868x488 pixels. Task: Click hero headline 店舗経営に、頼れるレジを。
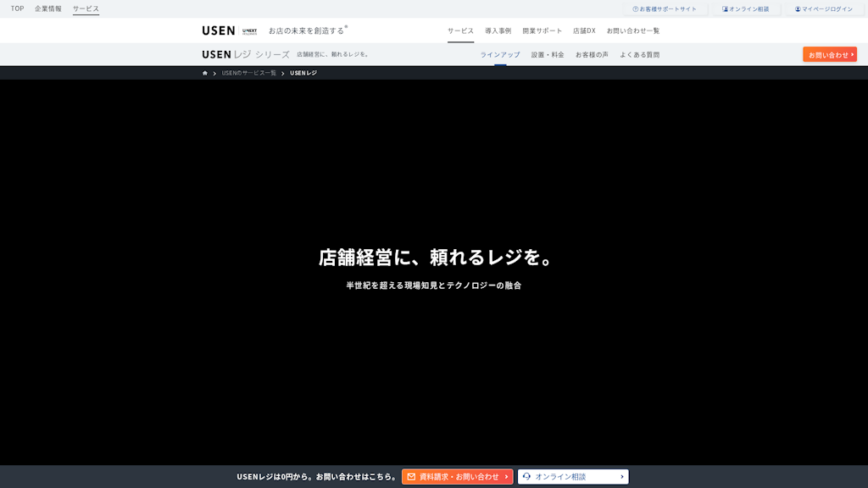[434, 258]
